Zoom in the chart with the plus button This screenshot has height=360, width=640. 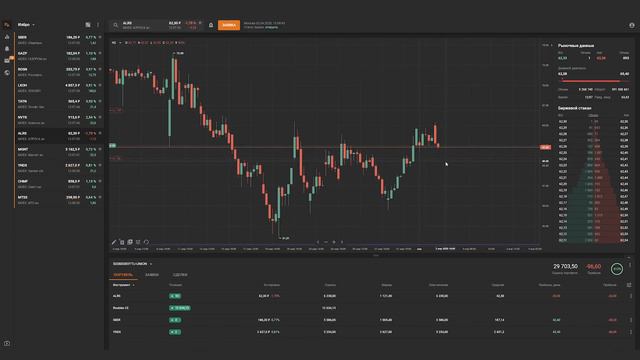coord(334,242)
